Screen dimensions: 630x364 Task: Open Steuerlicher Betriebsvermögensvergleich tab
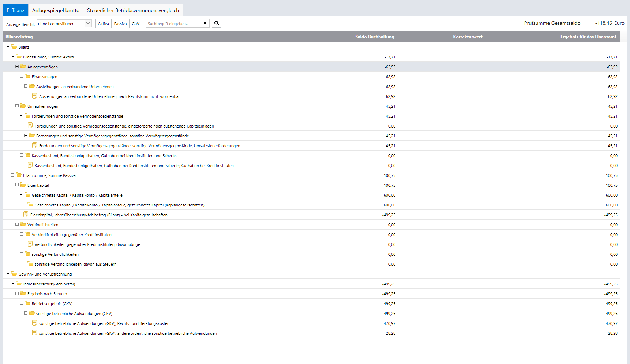133,10
